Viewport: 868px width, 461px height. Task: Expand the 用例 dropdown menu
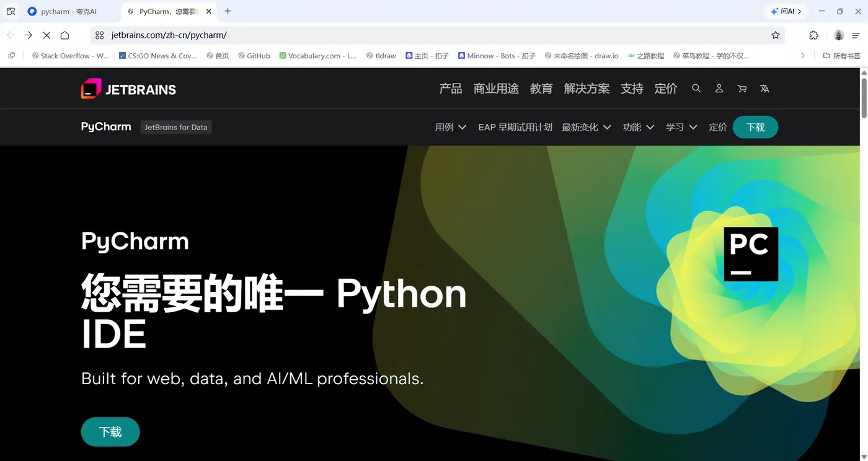(451, 127)
